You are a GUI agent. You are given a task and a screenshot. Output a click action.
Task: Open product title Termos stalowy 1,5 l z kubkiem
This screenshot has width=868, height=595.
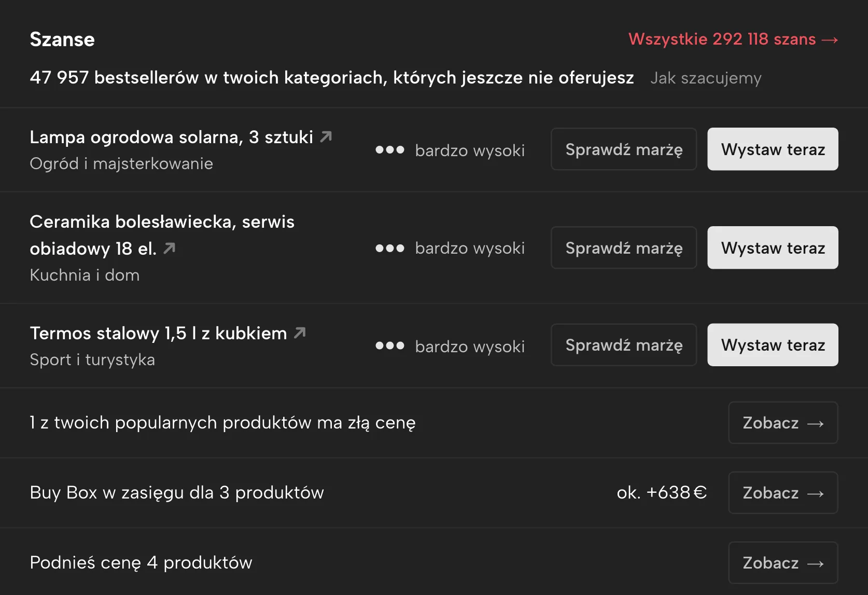click(x=158, y=333)
